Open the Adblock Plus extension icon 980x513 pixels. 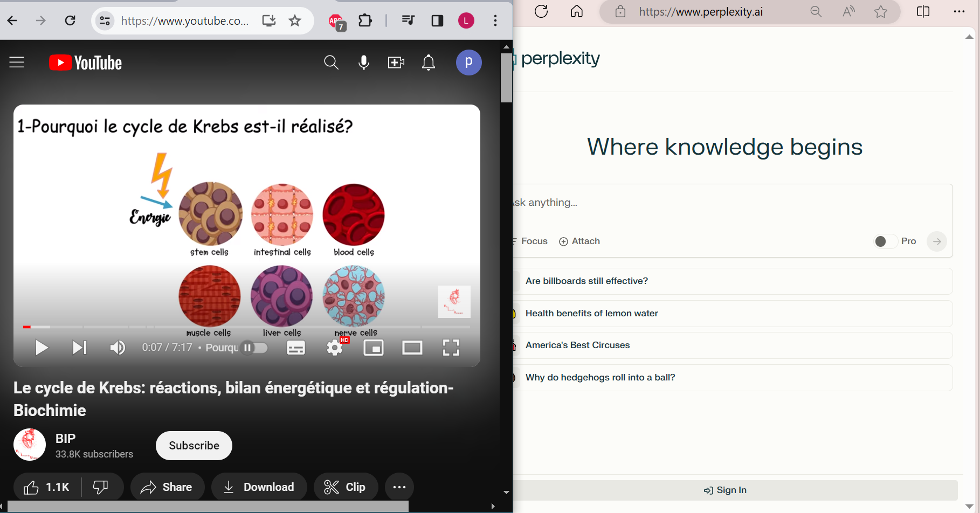(337, 22)
